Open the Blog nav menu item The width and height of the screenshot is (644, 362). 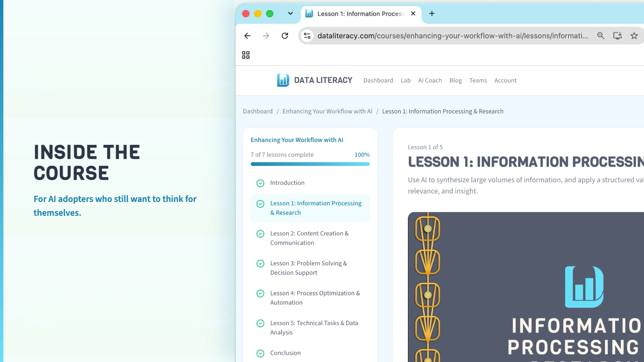click(x=455, y=80)
